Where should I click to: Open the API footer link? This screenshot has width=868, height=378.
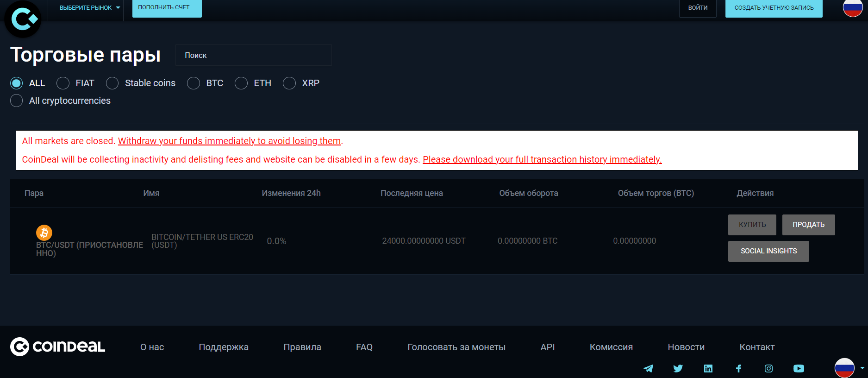tap(548, 347)
